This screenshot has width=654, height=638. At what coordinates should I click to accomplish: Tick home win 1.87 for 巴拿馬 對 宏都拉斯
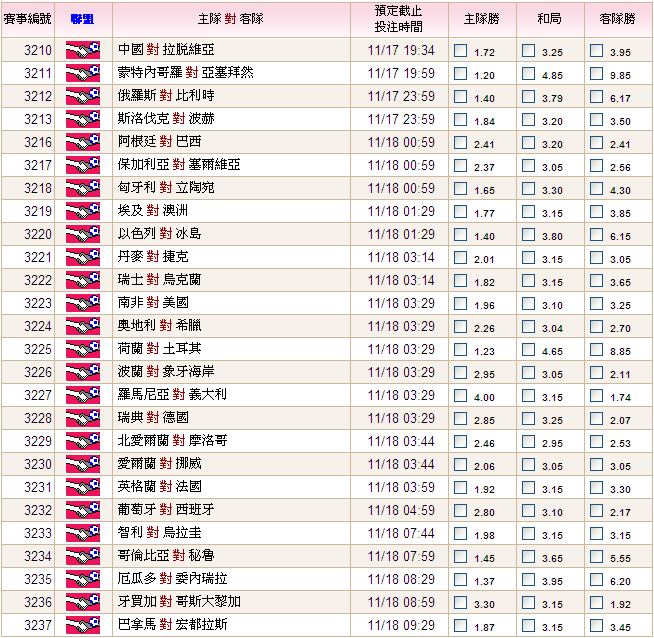tap(460, 625)
